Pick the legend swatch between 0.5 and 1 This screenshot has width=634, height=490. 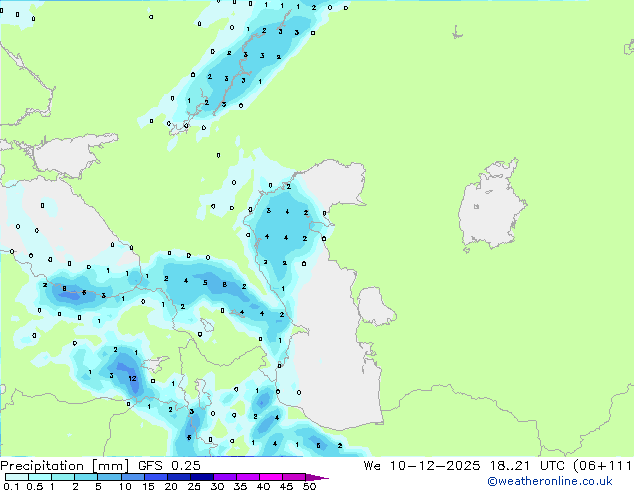(40, 477)
